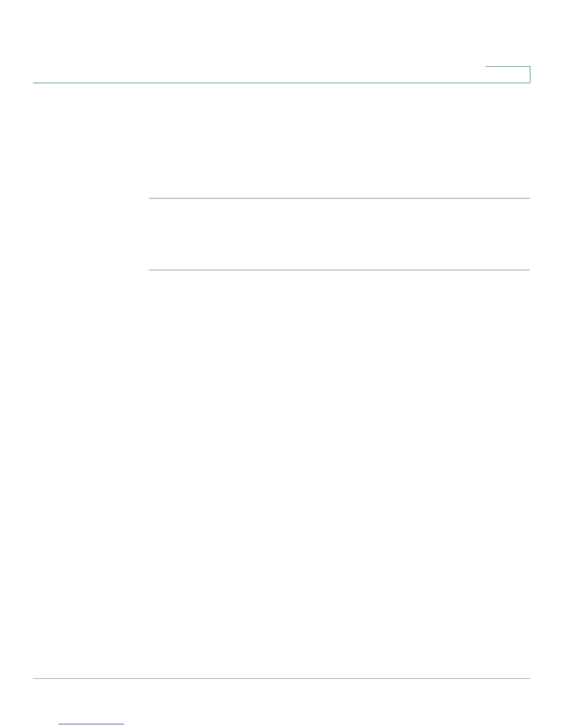
Task: Click inside the bordered tab at header's right end
Action: pyautogui.click(x=508, y=74)
